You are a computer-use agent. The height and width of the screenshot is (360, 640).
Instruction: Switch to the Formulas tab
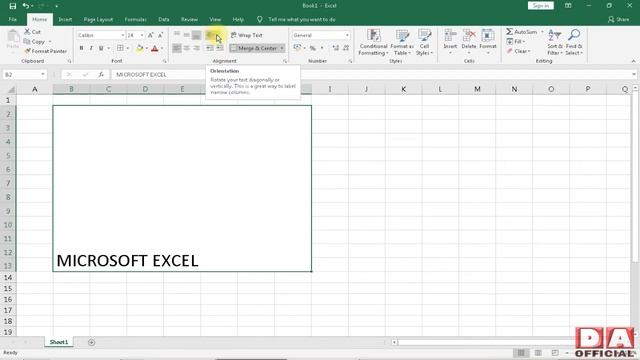coord(135,20)
